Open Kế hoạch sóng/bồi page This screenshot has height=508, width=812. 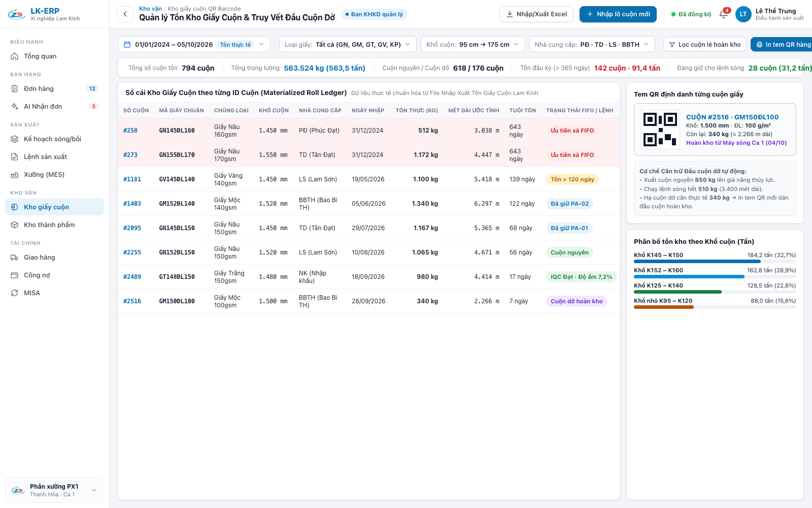[x=54, y=139]
